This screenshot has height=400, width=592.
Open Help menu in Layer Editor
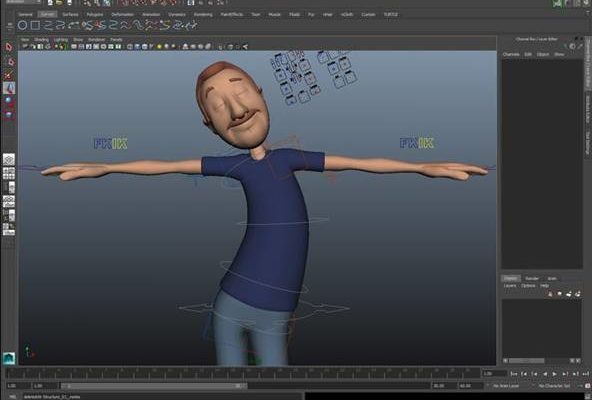[544, 286]
